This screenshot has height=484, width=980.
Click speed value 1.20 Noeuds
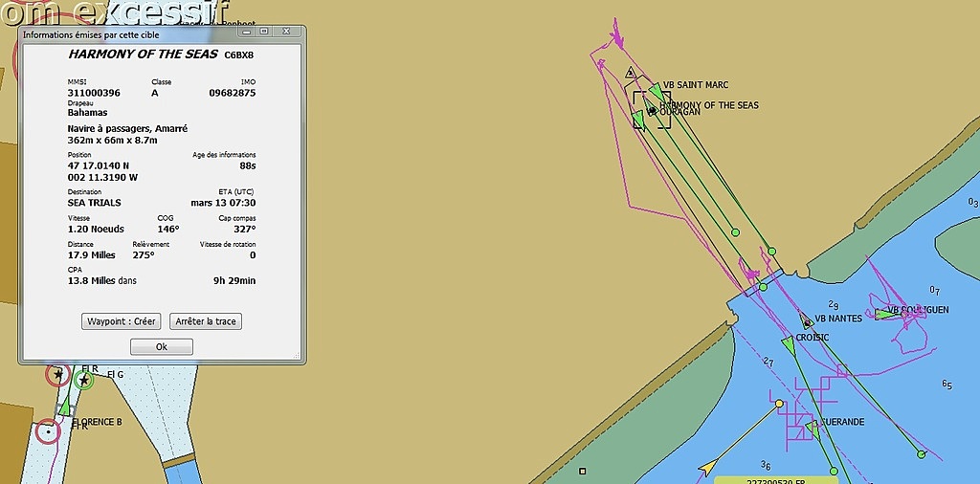point(96,230)
